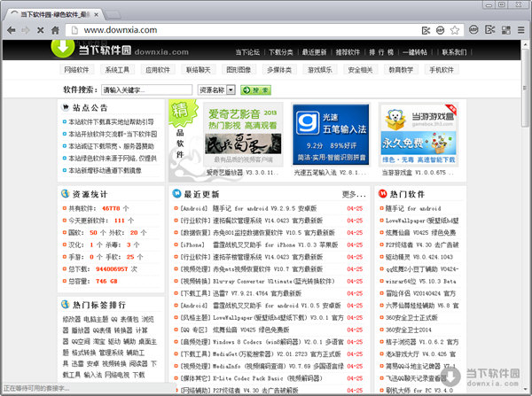Image resolution: width=532 pixels, height=396 pixels.
Task: Click 一键转帖 nav menu item
Action: [415, 52]
